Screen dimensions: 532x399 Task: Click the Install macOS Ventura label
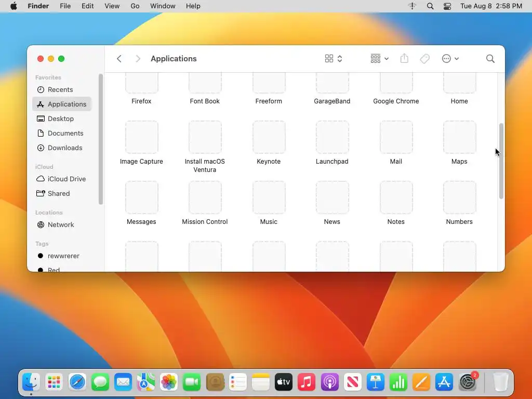[x=205, y=166]
